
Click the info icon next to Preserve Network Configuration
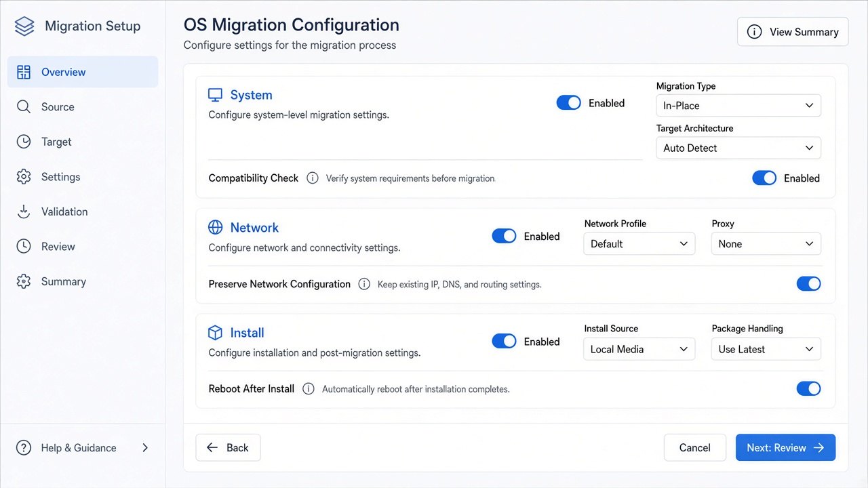click(364, 284)
